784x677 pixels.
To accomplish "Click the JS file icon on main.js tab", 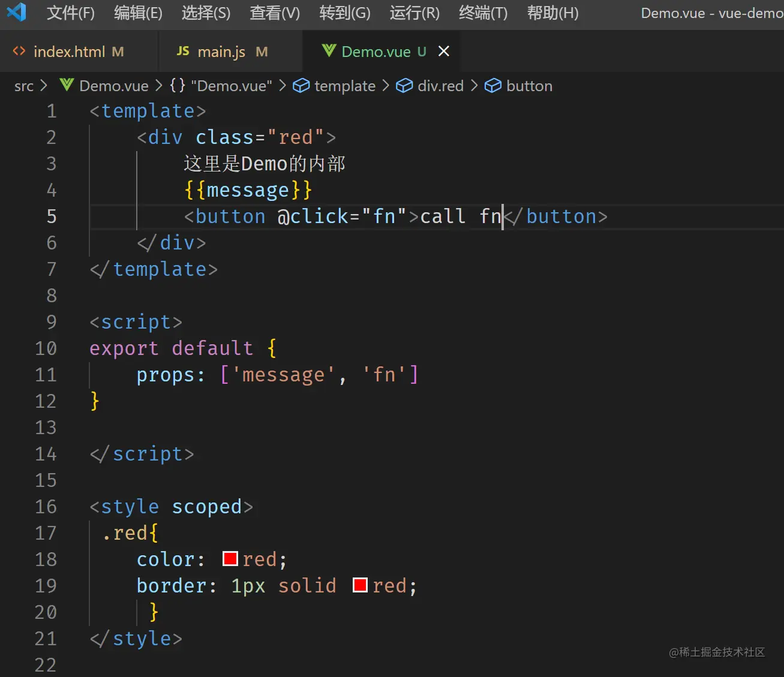I will click(x=183, y=52).
